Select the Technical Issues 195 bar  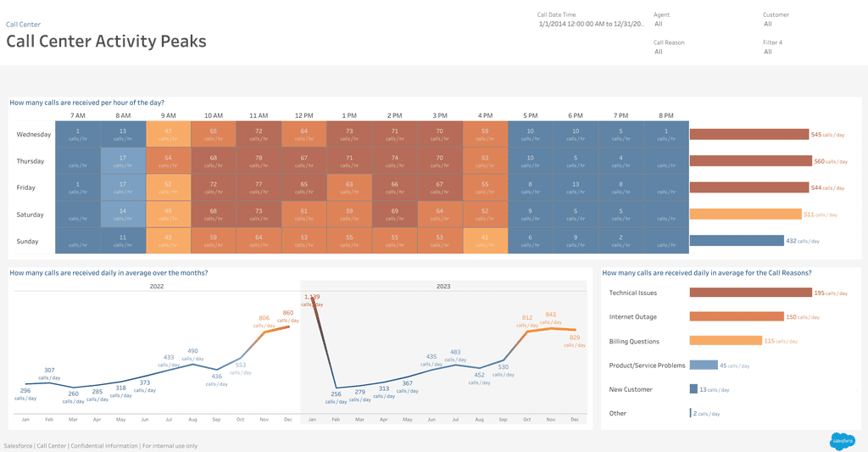tap(751, 293)
